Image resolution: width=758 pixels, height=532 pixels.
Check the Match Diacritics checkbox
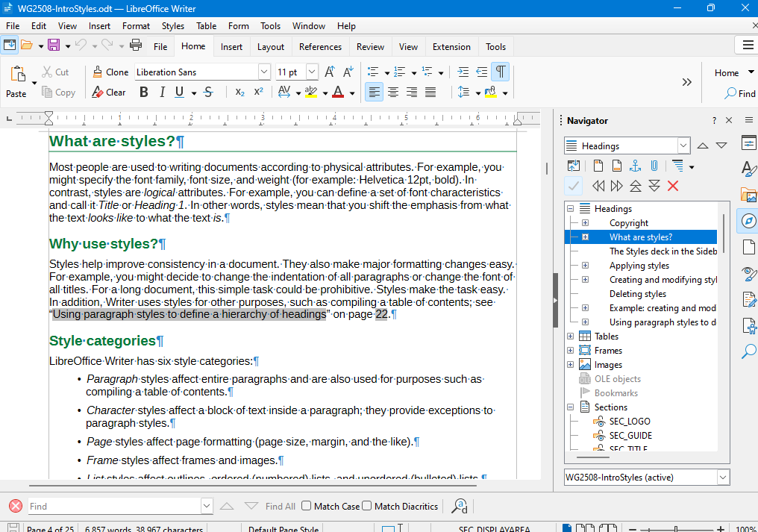[366, 506]
